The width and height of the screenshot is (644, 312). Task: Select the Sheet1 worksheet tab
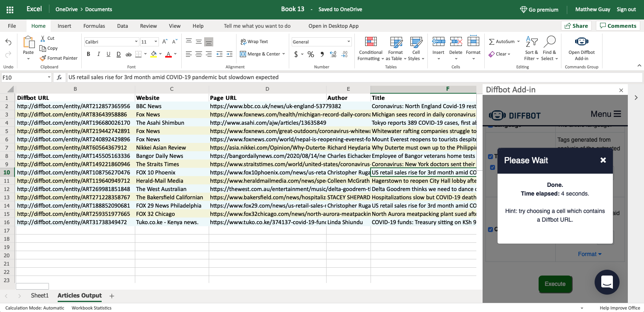(40, 295)
